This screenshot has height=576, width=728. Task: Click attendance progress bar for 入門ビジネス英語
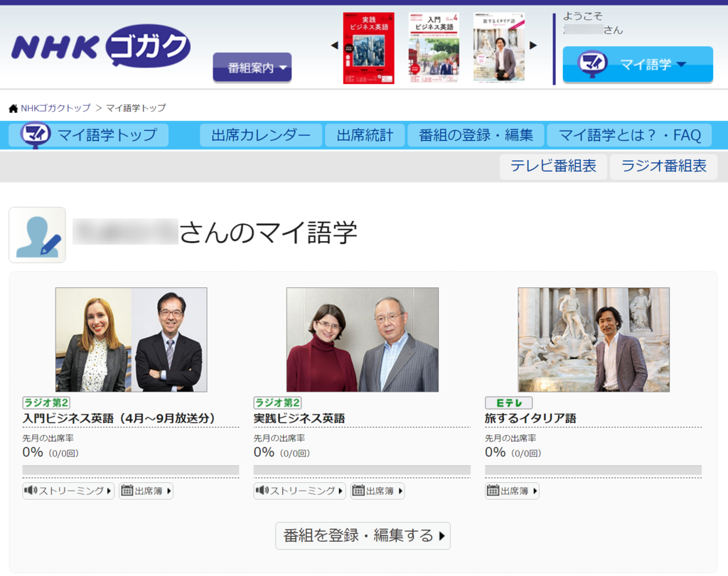pyautogui.click(x=131, y=469)
